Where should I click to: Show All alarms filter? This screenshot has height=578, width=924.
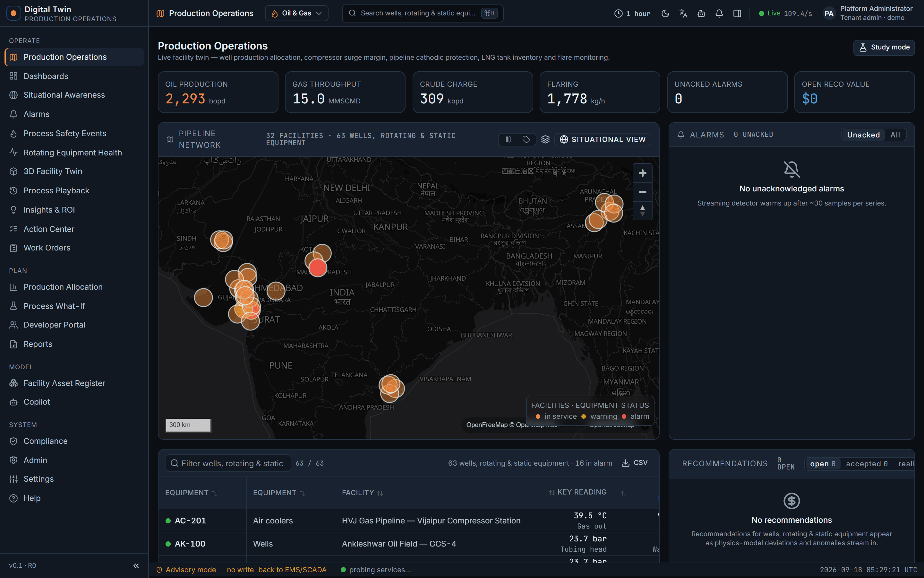(895, 135)
